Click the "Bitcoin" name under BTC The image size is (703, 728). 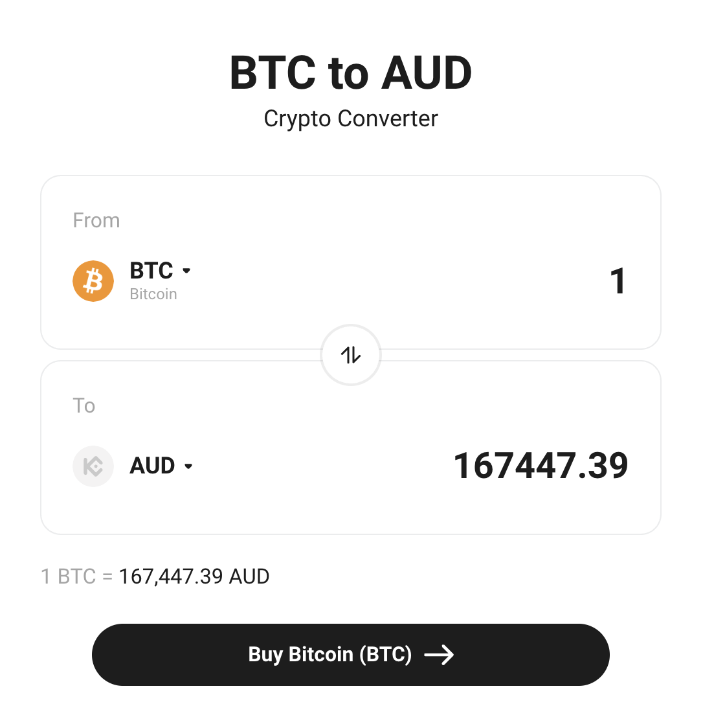(153, 294)
